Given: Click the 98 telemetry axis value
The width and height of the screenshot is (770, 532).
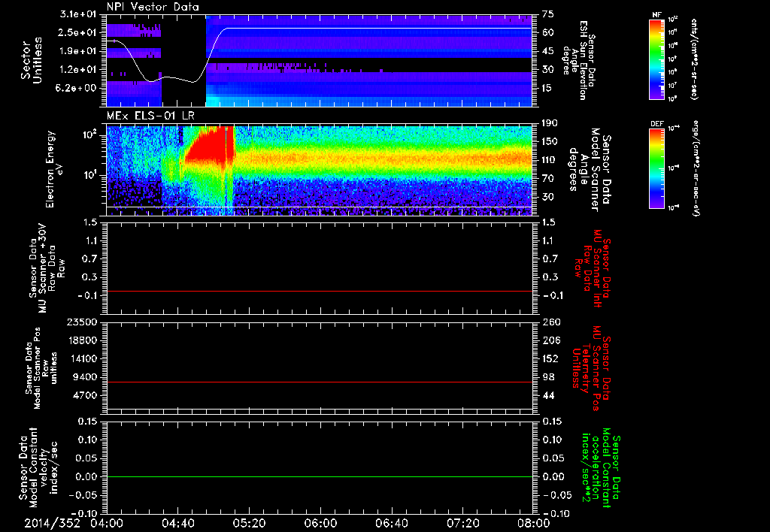Looking at the screenshot, I should pos(548,377).
